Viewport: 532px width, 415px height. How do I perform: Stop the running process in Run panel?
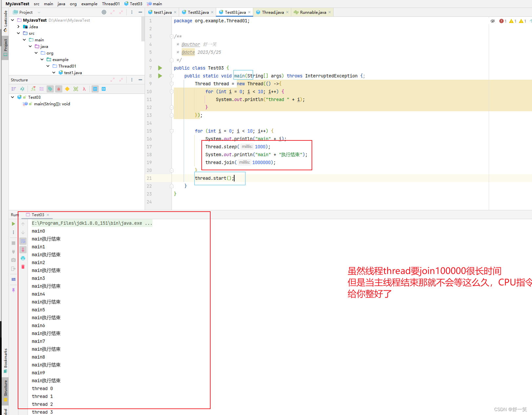point(13,243)
